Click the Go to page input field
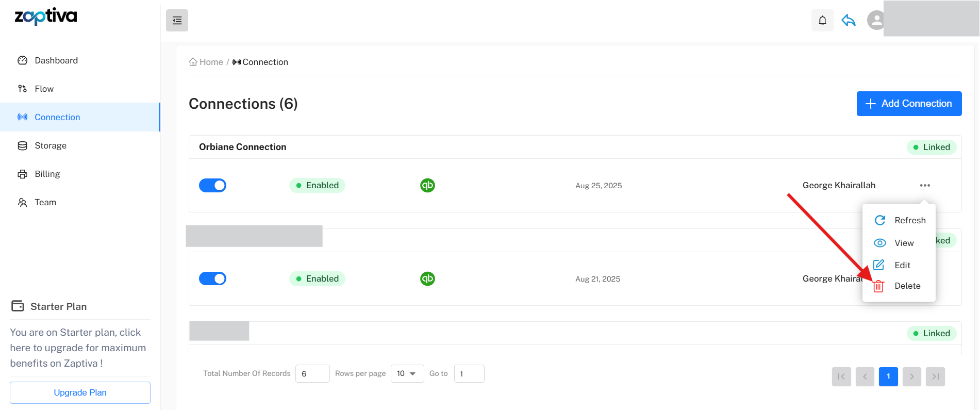980x410 pixels. point(469,373)
